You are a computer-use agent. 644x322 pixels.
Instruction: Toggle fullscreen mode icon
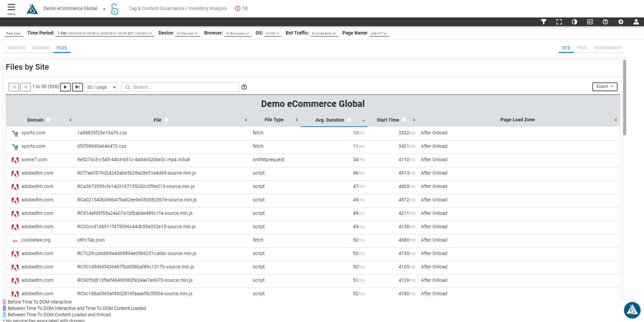pyautogui.click(x=559, y=22)
